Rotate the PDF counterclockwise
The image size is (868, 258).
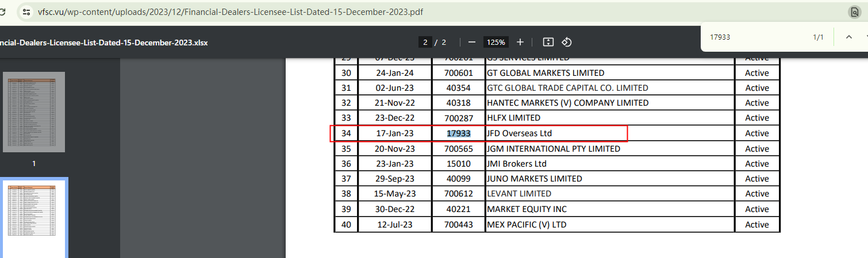(x=566, y=42)
